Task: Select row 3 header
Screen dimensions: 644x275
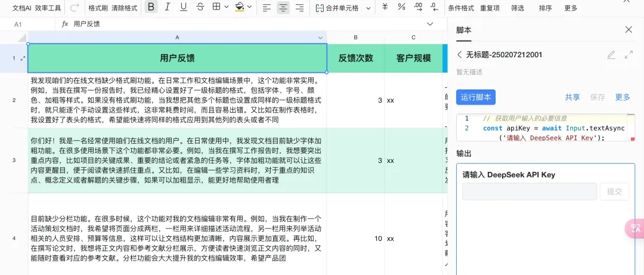Action: point(14,160)
